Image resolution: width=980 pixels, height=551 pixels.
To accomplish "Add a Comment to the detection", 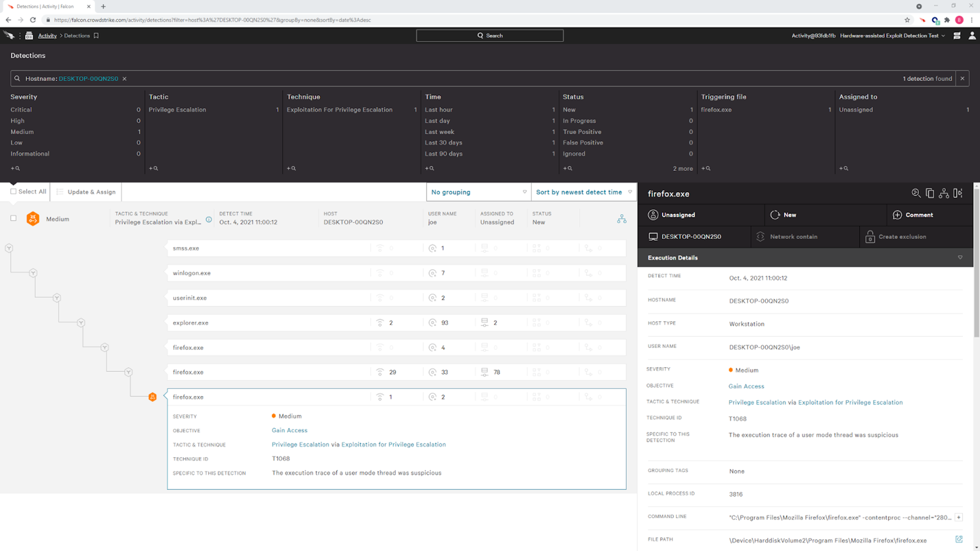I will tap(930, 215).
